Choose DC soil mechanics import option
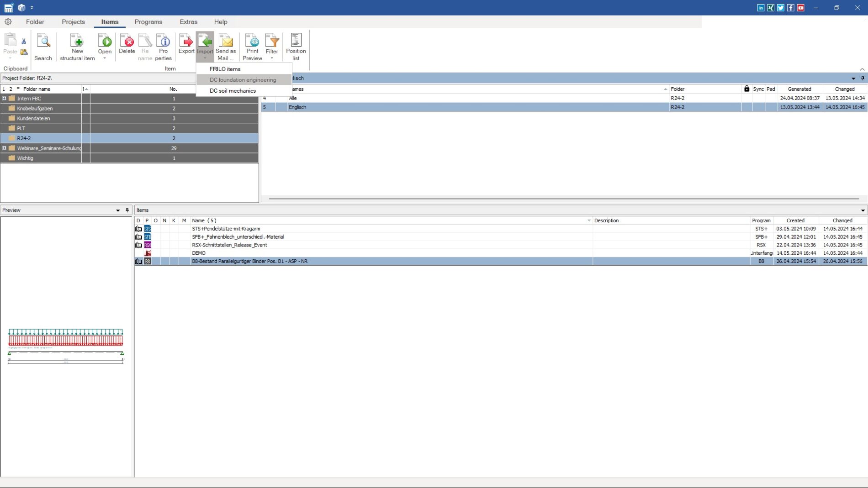The image size is (868, 488). [244, 91]
